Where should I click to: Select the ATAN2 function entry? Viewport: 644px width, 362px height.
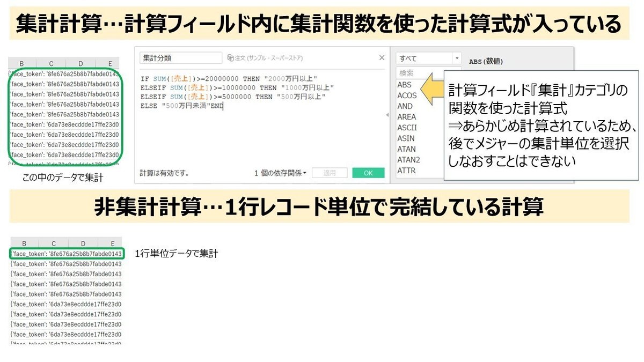407,158
